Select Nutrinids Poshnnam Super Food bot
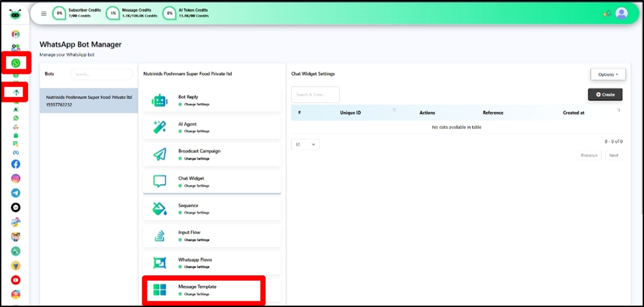Image resolution: width=644 pixels, height=307 pixels. click(89, 102)
